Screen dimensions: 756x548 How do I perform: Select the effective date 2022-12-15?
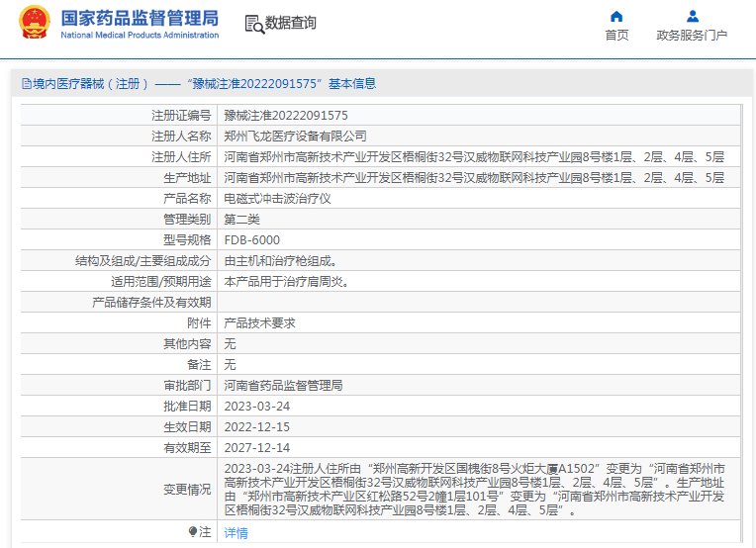pos(257,427)
